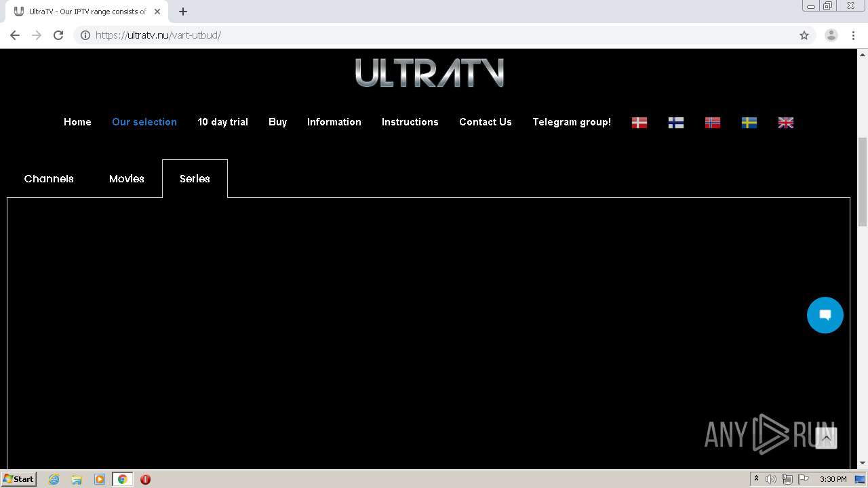Switch site language to Swedish flag
868x488 pixels.
749,123
